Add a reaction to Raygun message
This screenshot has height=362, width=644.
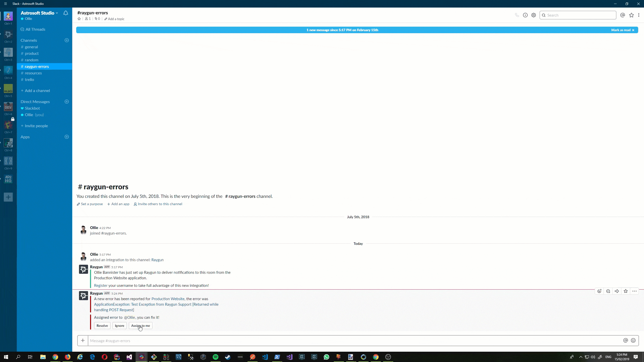click(x=599, y=291)
